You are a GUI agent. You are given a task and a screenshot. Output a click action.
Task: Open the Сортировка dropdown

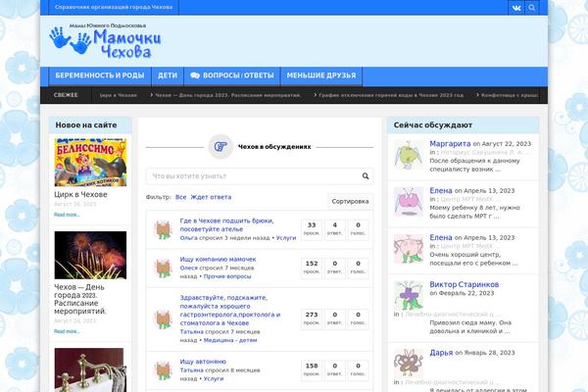[350, 201]
